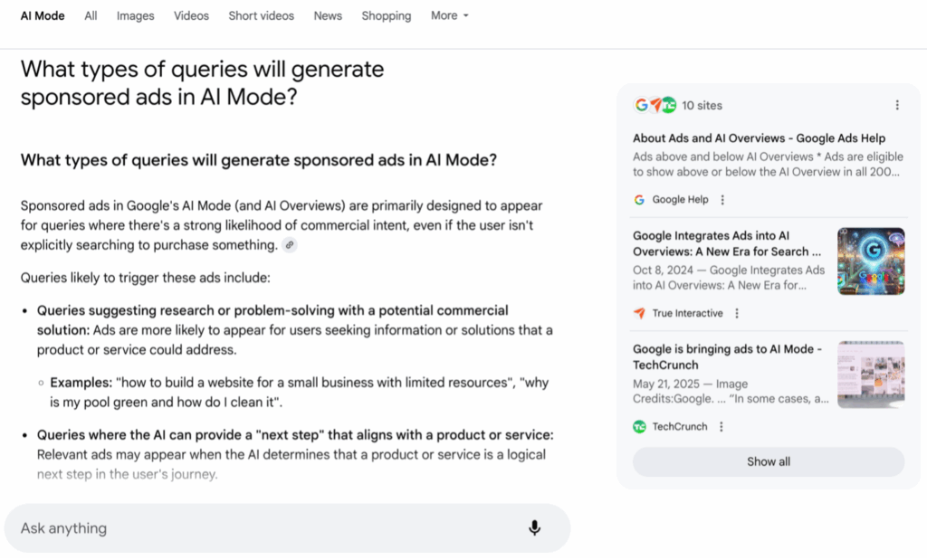The image size is (927, 560).
Task: Expand the More search filters dropdown
Action: click(x=449, y=15)
